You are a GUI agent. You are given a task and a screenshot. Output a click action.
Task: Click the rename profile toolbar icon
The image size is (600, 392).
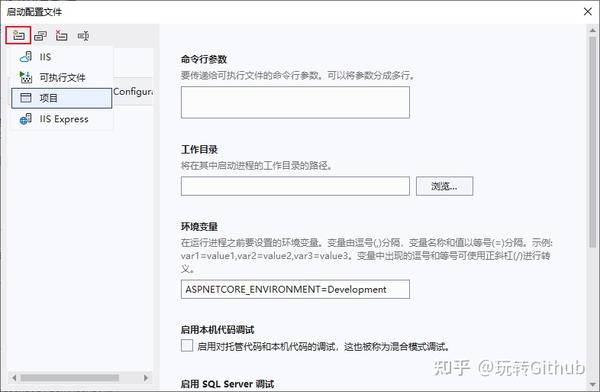click(83, 36)
